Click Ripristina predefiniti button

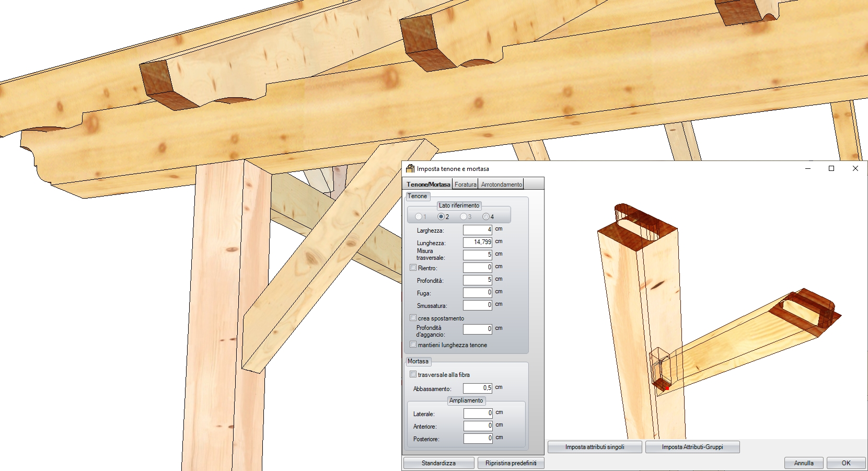coord(511,463)
